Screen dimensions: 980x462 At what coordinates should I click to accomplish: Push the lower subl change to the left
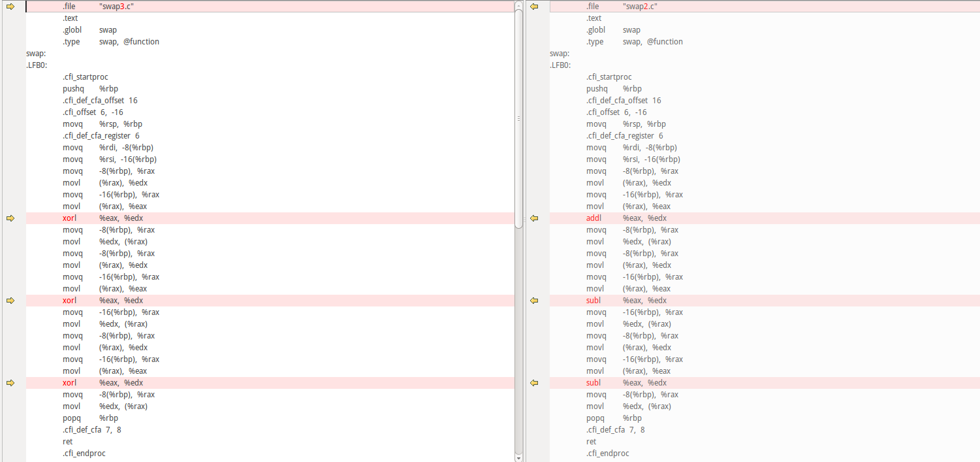(534, 383)
